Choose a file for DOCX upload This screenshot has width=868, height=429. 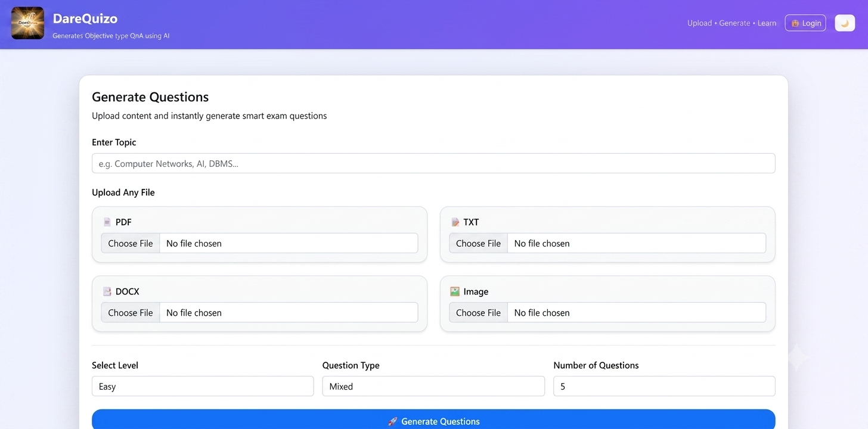tap(131, 312)
